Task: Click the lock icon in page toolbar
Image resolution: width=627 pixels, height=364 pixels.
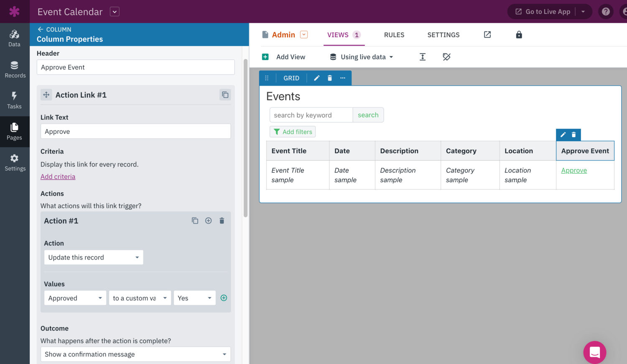Action: click(x=519, y=35)
